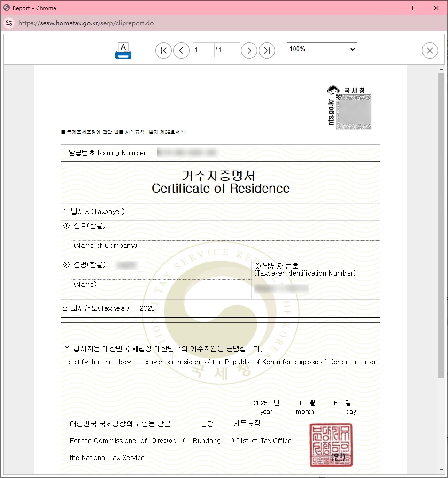Click the vertical scrollbar thumb
The image size is (448, 478).
point(441,225)
